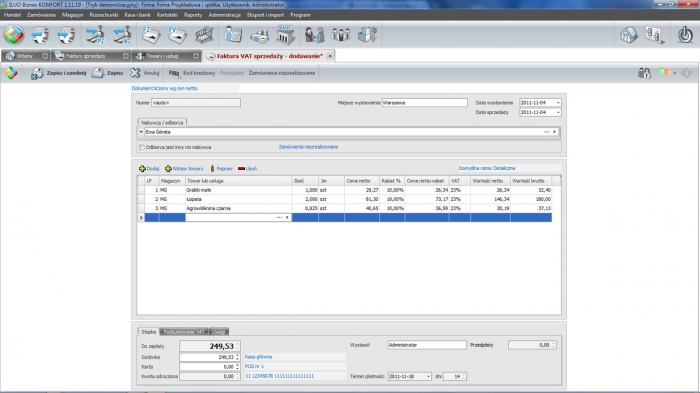Click the PZ warehouse receipt toolbar icon

[95, 34]
